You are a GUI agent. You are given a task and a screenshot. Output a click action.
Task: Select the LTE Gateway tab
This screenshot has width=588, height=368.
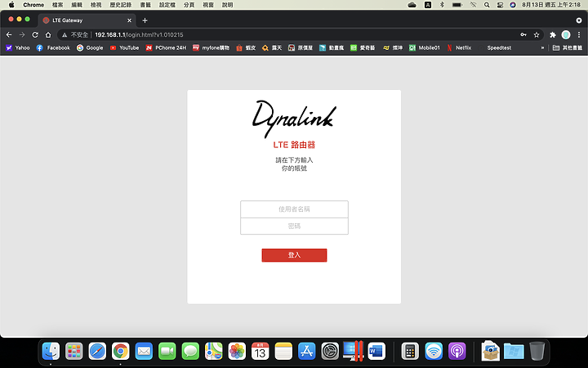87,20
